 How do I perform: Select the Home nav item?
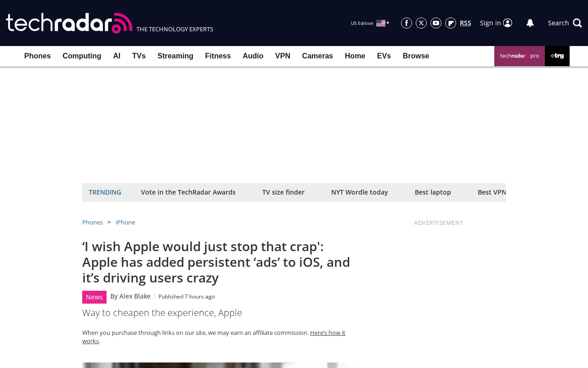click(x=355, y=56)
